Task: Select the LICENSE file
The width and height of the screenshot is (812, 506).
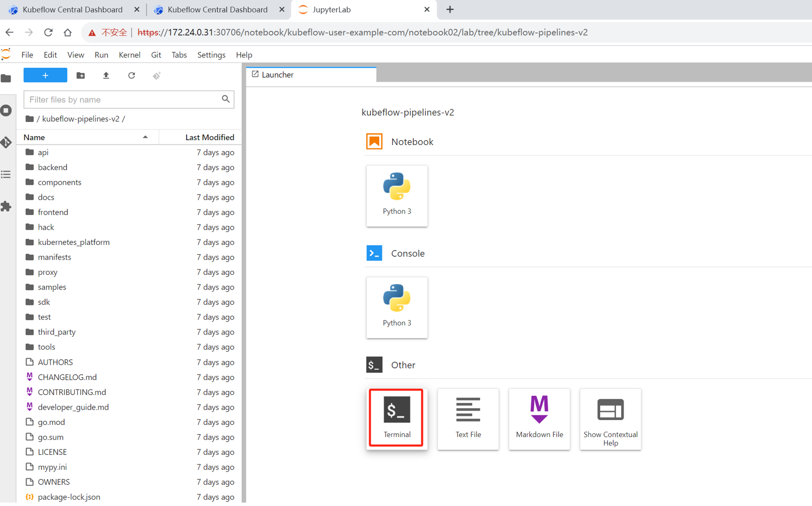Action: 129,452
